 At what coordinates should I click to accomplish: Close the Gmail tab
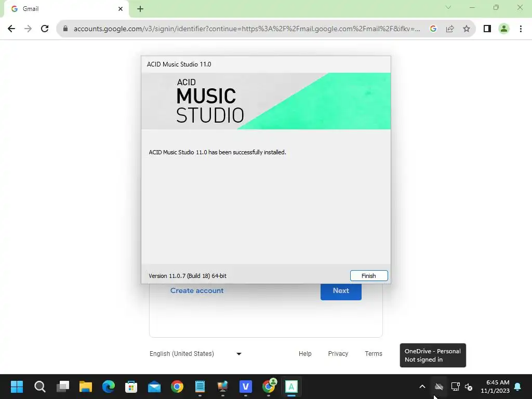pyautogui.click(x=121, y=9)
